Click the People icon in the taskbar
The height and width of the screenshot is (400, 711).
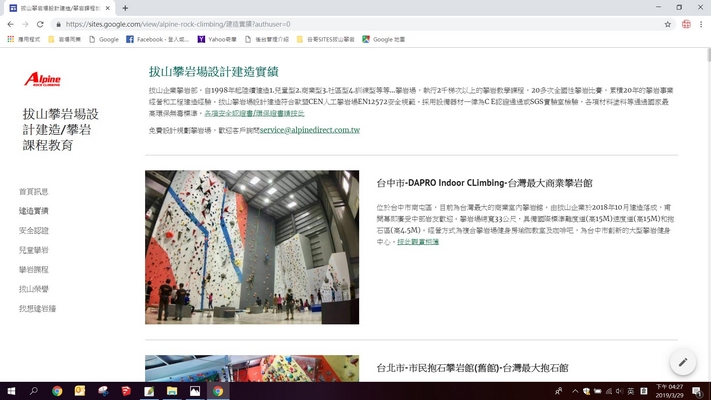(x=559, y=391)
